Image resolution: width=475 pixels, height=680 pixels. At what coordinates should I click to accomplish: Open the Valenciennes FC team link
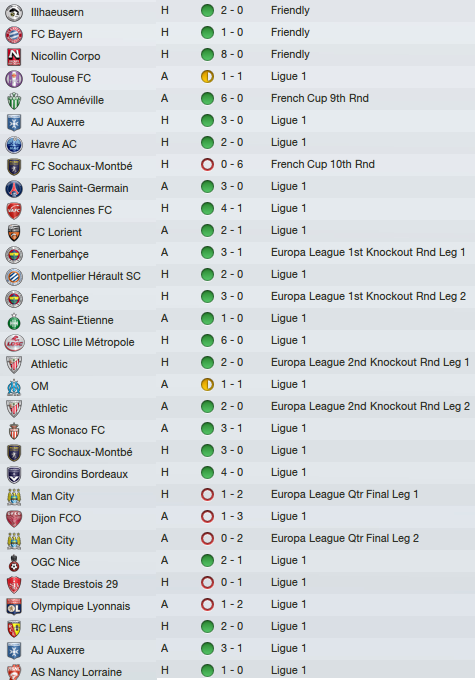pyautogui.click(x=71, y=210)
